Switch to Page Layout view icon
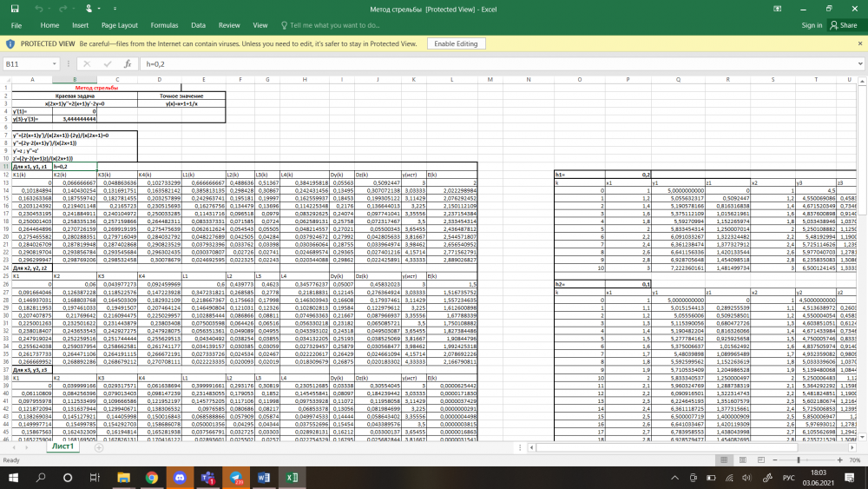The width and height of the screenshot is (868, 489). click(x=744, y=459)
